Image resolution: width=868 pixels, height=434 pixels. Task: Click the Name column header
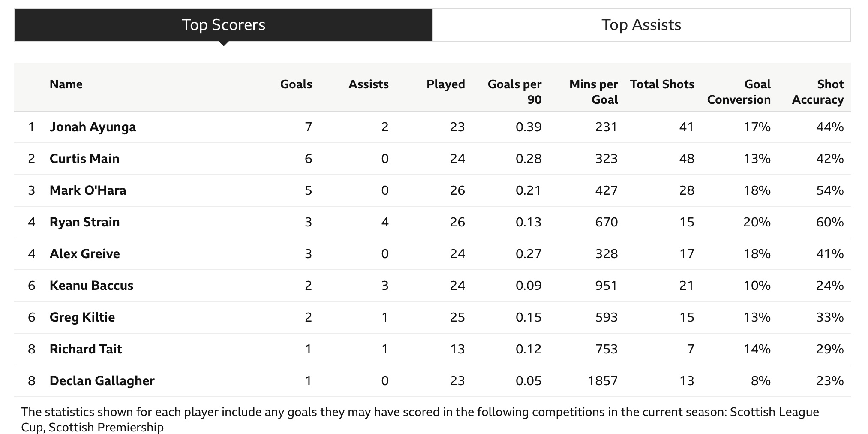[x=66, y=84]
